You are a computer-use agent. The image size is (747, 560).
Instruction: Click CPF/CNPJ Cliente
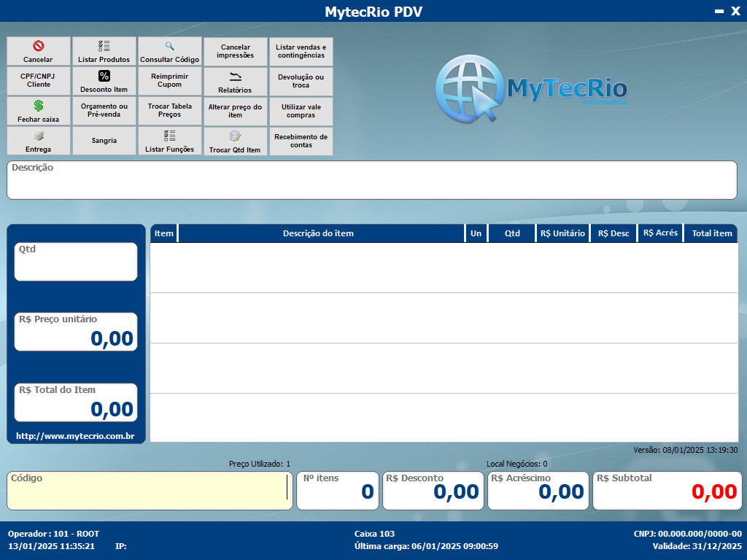click(38, 80)
